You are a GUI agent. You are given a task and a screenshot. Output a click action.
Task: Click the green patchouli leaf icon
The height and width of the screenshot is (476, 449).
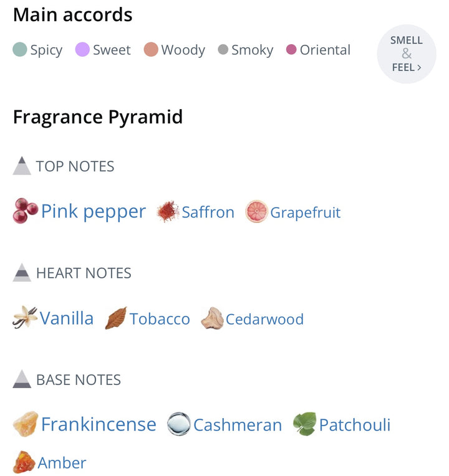305,424
